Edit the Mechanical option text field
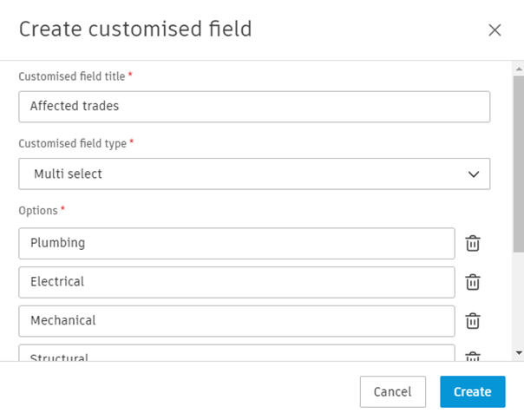 point(236,321)
